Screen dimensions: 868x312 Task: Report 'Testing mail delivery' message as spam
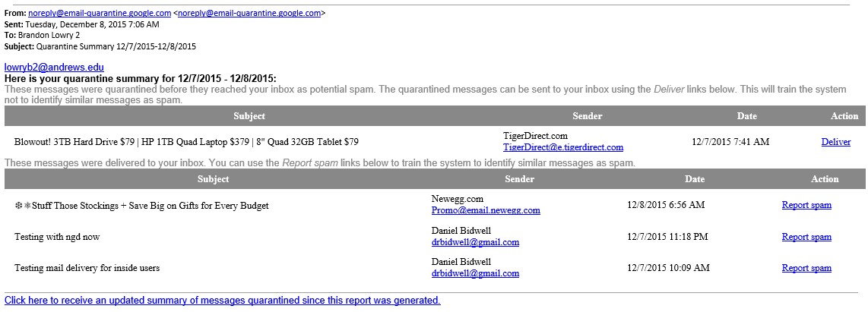tap(806, 268)
